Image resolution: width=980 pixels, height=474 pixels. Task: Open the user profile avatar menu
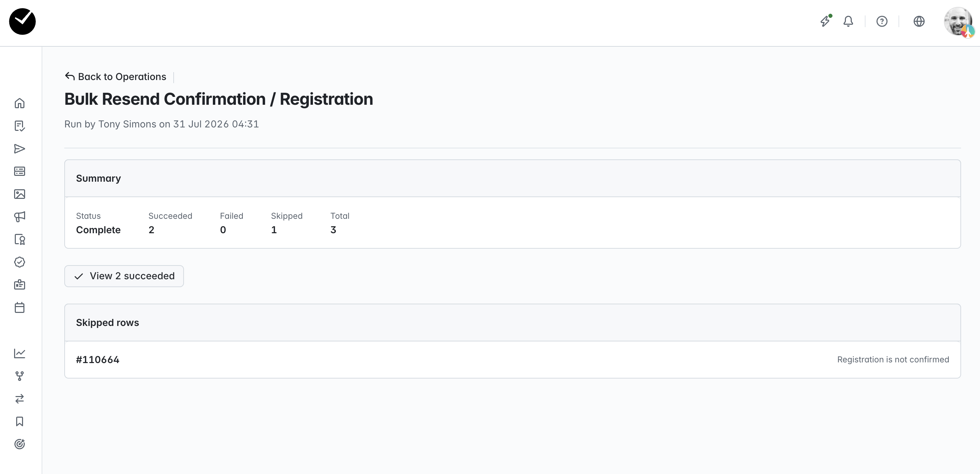pos(958,22)
